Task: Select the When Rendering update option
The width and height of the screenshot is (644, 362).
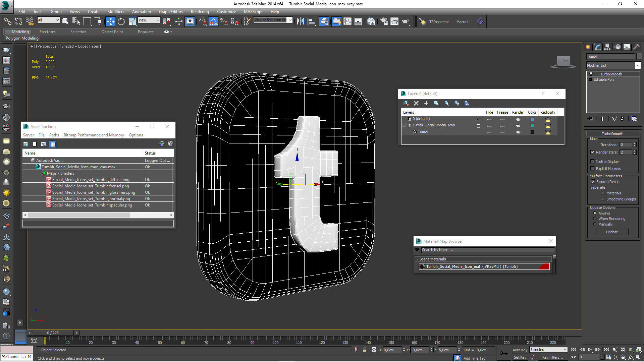Action: (x=595, y=219)
